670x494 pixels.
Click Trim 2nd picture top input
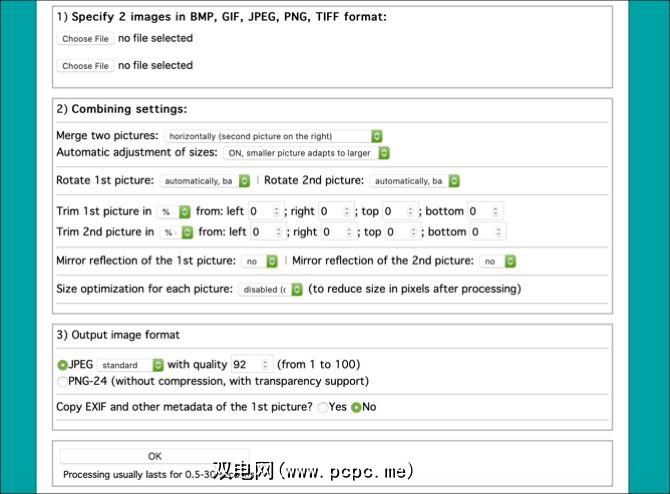401,232
